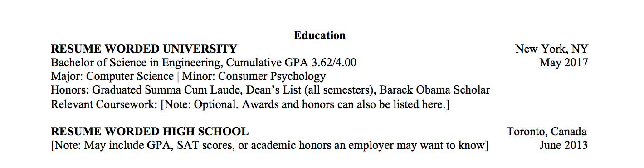Click the Cumulative GPA 3.62/4.00 text
This screenshot has height=168, width=644.
pos(291,63)
